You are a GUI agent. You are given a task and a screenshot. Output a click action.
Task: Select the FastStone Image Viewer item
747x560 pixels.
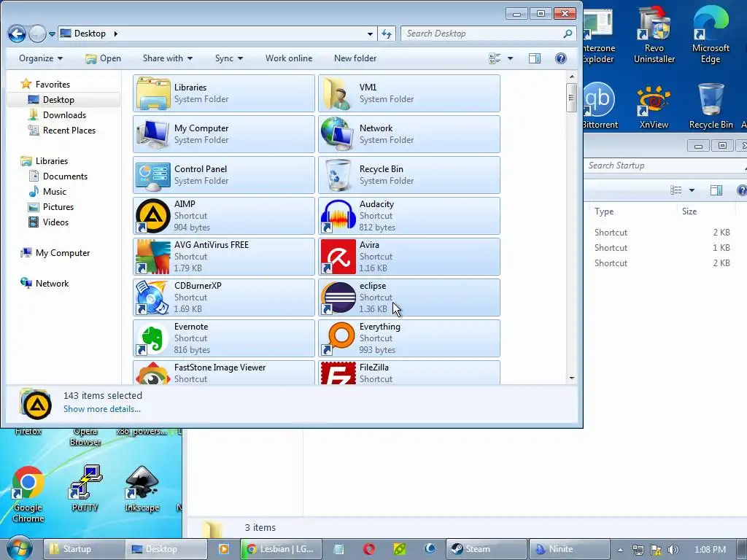tap(224, 373)
